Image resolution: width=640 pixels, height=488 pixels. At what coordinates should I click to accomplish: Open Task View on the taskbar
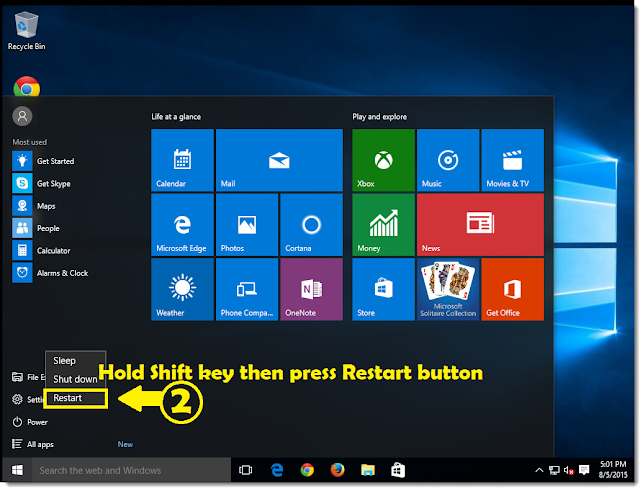click(246, 470)
